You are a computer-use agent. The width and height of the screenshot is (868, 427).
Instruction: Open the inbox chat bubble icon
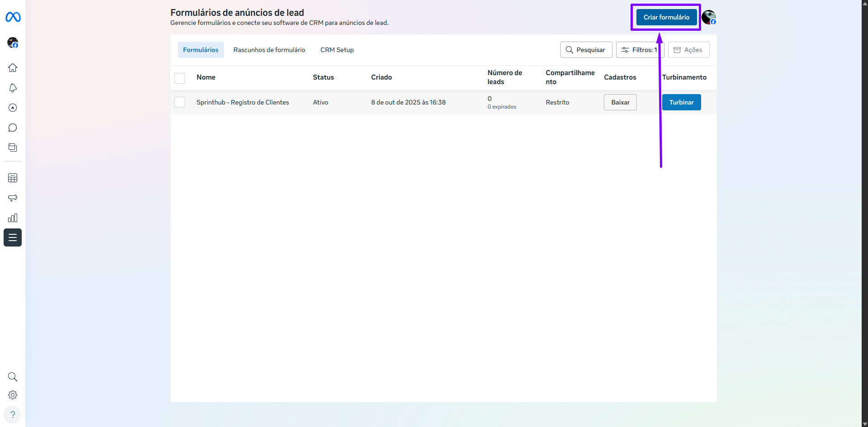[x=13, y=128]
